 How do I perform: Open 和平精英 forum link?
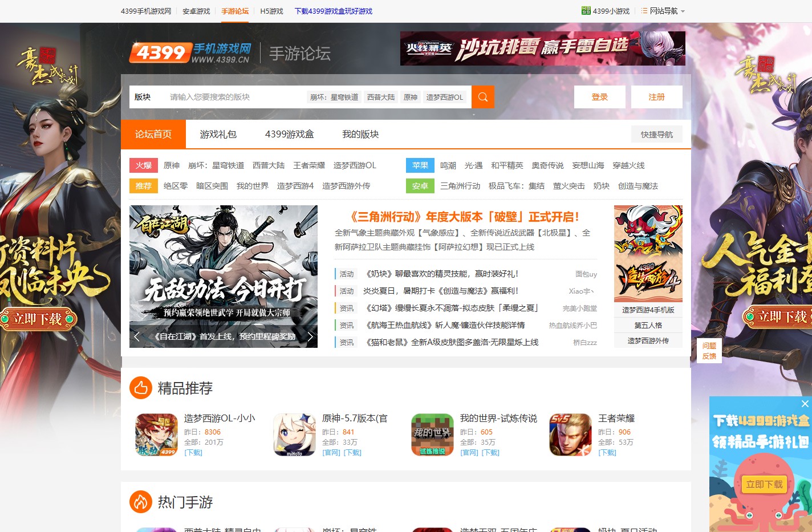[x=507, y=165]
